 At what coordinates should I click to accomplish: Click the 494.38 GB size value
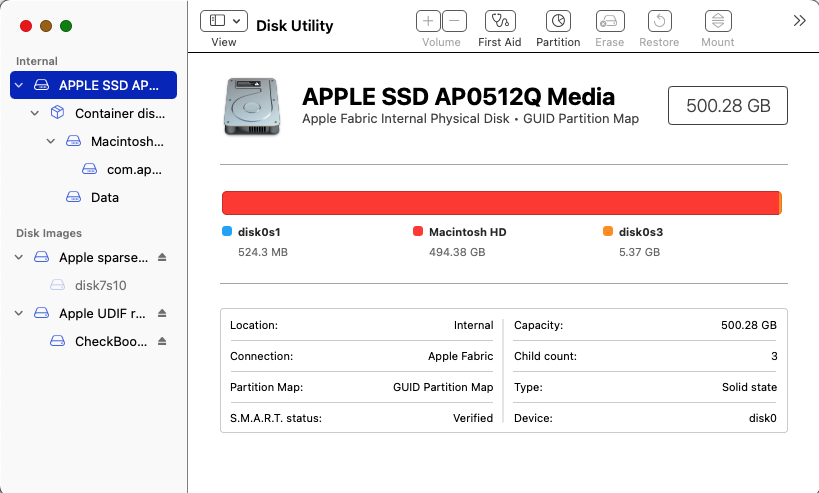click(x=457, y=252)
